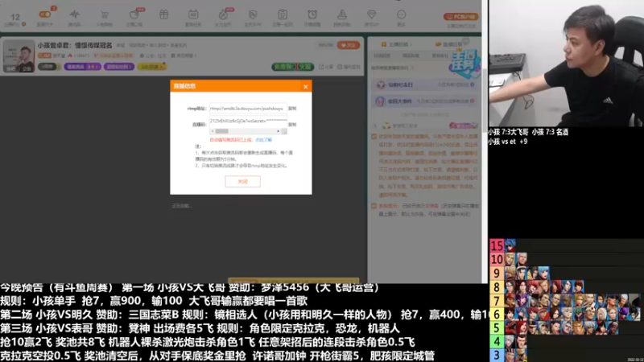Screen dimensions: 644x362
Task: Click the 关闭 button in the dialog
Action: (x=243, y=182)
